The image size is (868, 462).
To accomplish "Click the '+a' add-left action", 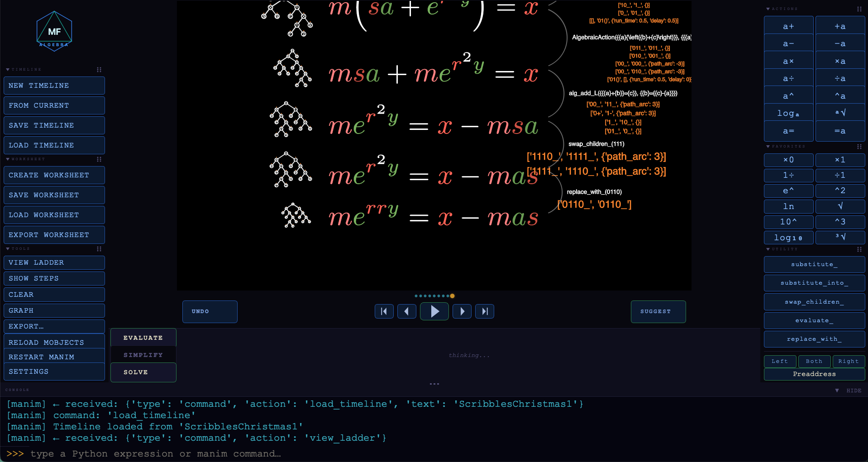I will coord(840,26).
